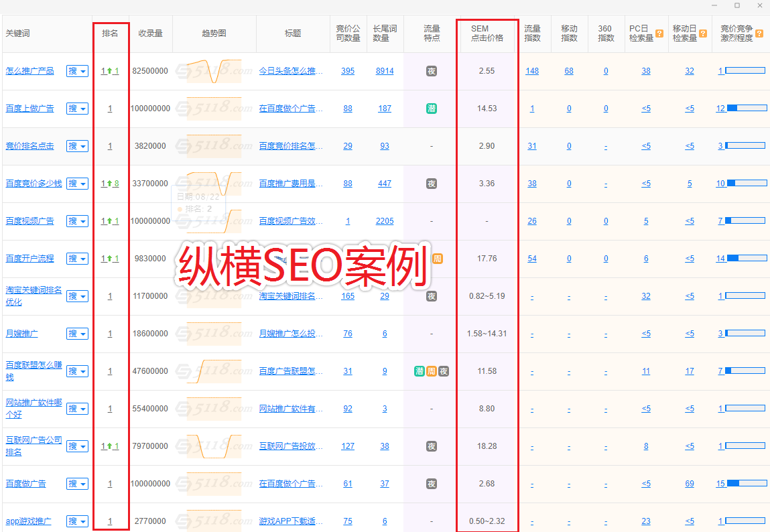Screen dimensions: 770x532
Task: Click the trend chart for 互联网广告公司排名
Action: pyautogui.click(x=214, y=446)
